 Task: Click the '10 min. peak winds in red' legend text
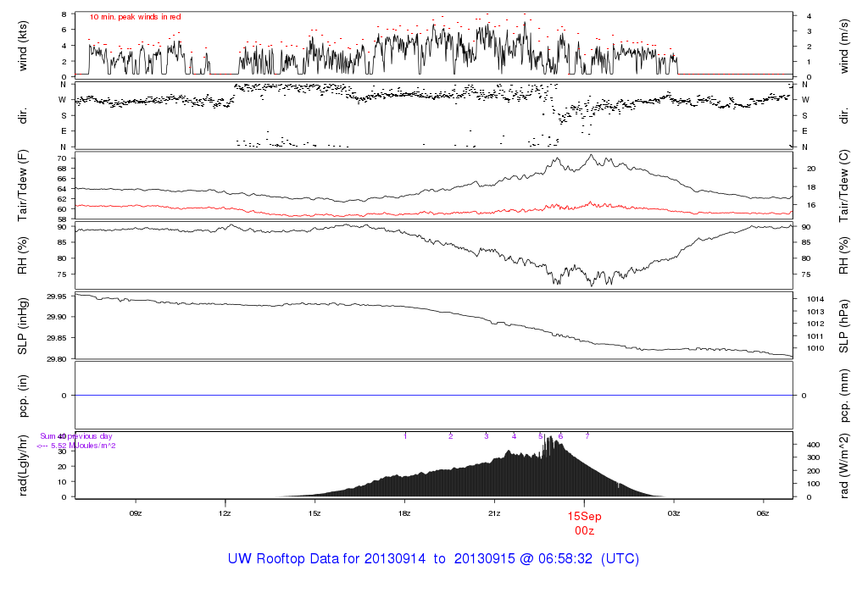tap(136, 17)
